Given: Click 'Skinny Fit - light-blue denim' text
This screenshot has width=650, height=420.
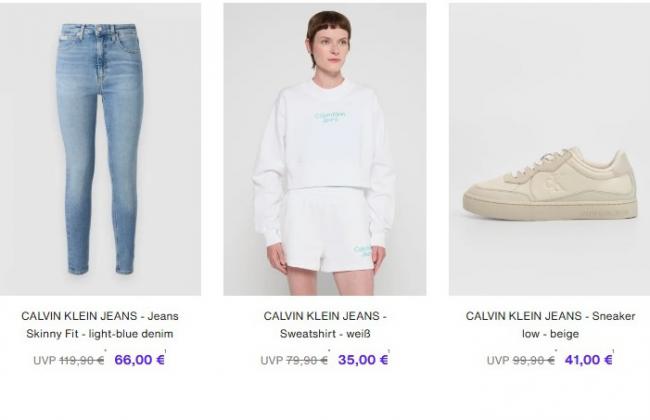Looking at the screenshot, I should tap(100, 334).
